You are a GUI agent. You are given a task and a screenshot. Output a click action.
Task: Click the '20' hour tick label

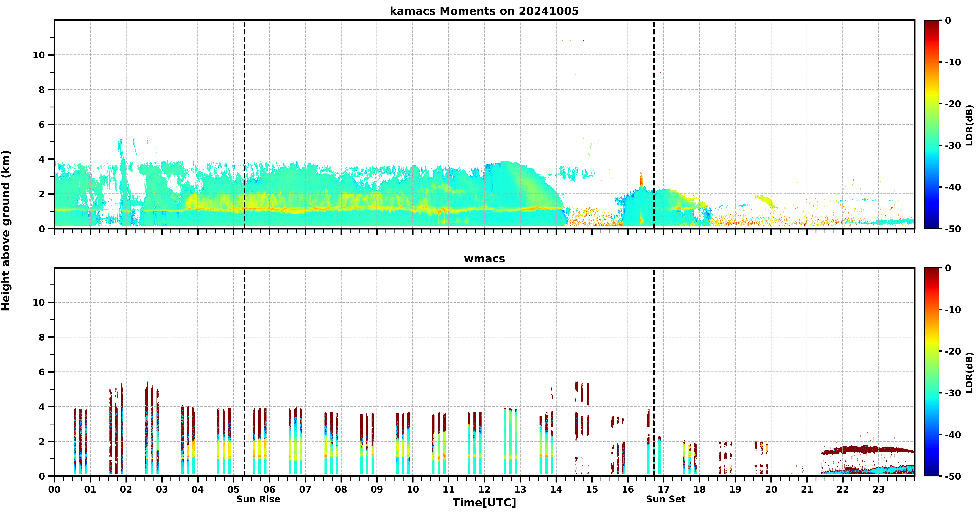click(771, 489)
